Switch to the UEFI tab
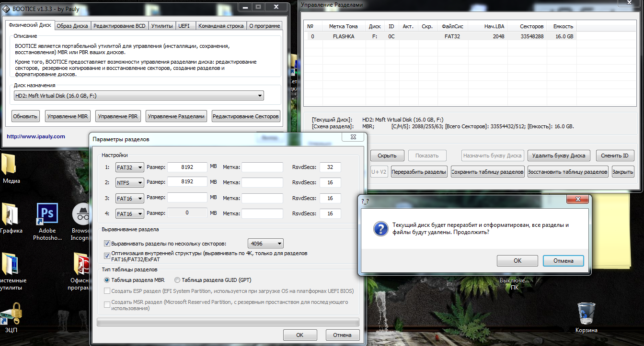 (x=184, y=26)
